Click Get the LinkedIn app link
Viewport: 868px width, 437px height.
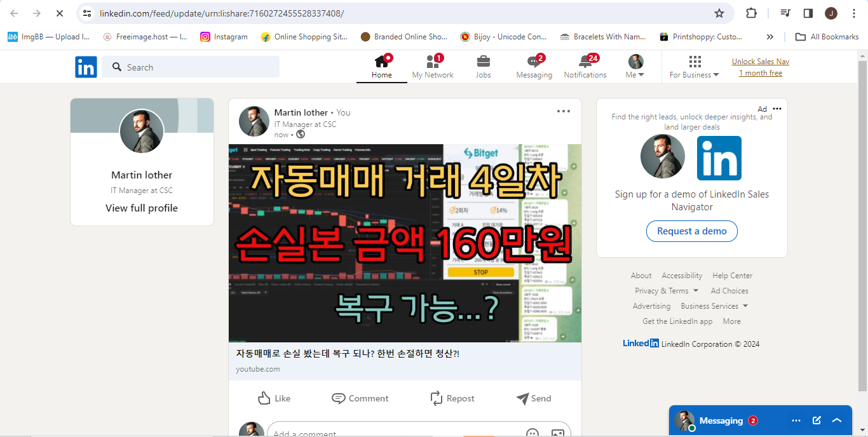(x=677, y=321)
